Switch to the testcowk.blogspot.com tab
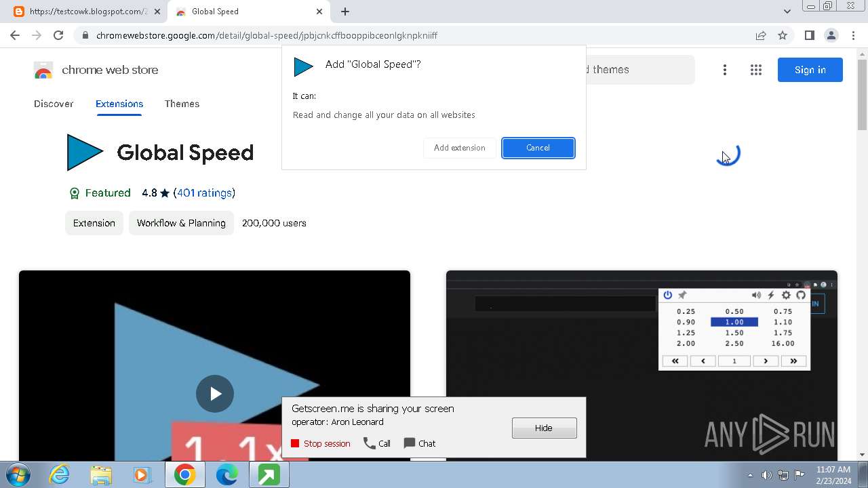 (88, 12)
